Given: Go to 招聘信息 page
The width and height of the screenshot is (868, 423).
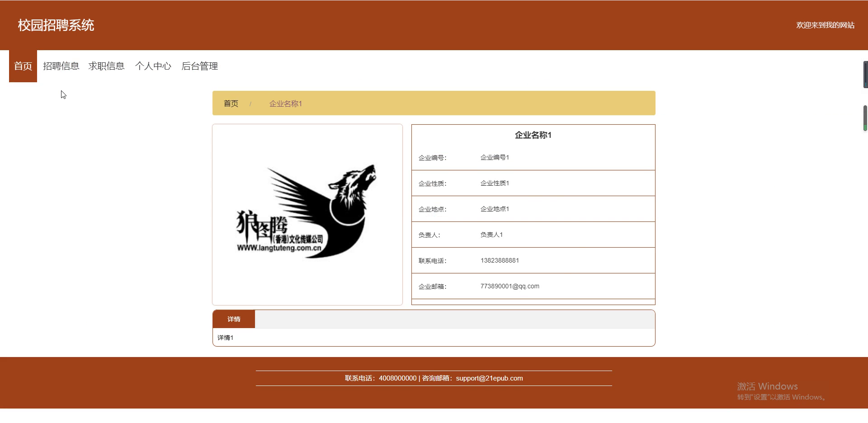Looking at the screenshot, I should point(61,66).
